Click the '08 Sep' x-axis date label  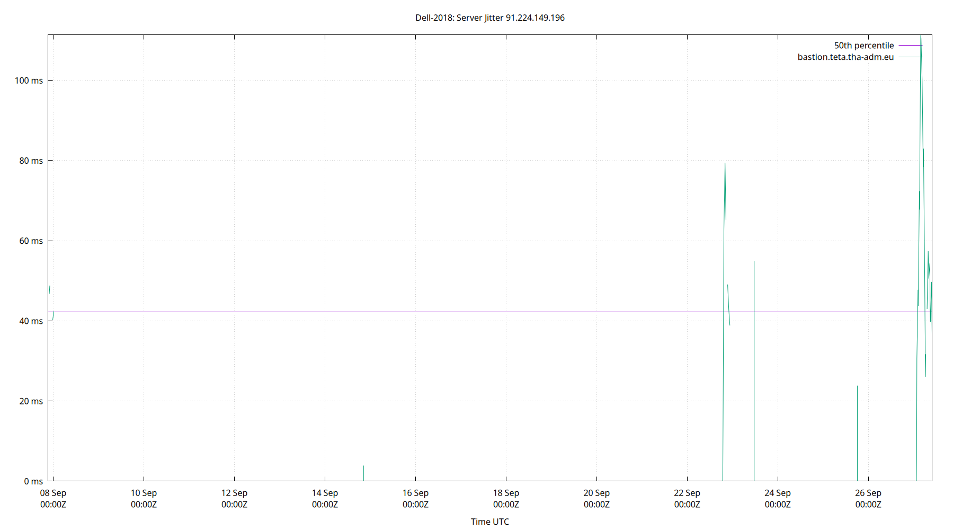(54, 493)
